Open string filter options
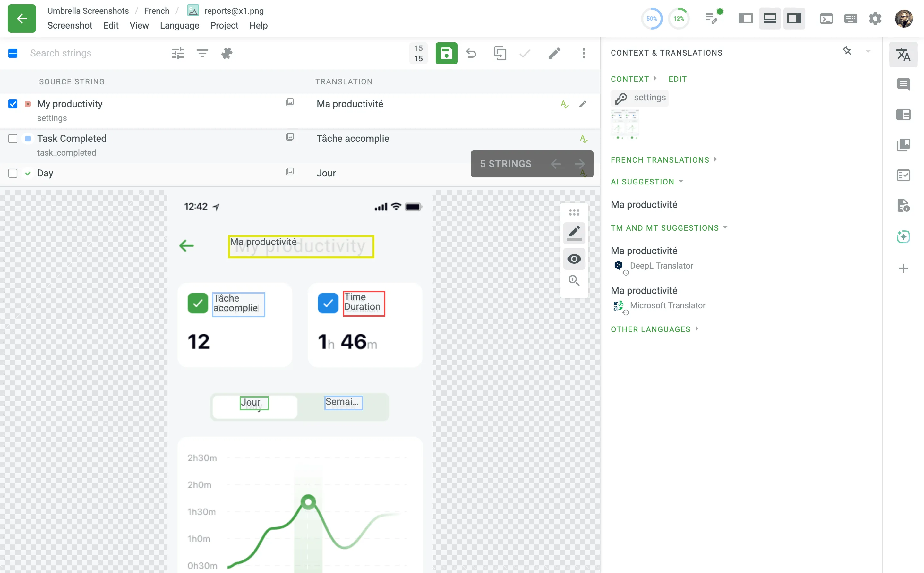Image resolution: width=924 pixels, height=573 pixels. (202, 53)
